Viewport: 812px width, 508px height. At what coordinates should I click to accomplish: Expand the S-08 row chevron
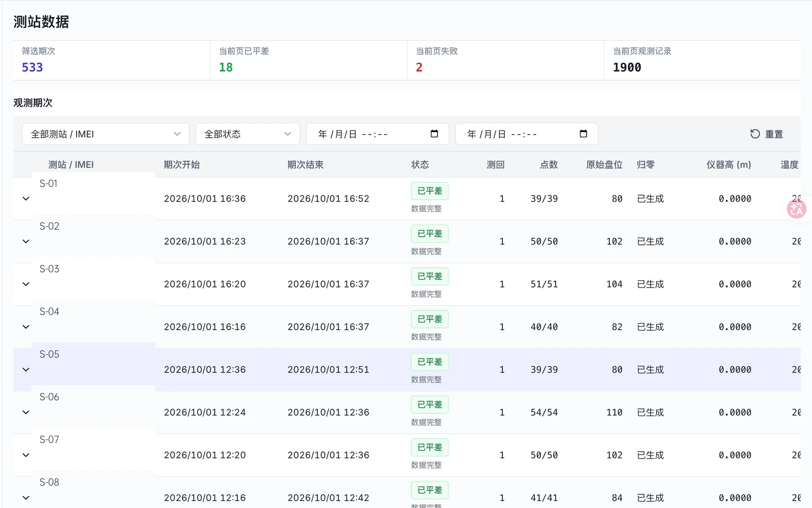click(x=26, y=497)
